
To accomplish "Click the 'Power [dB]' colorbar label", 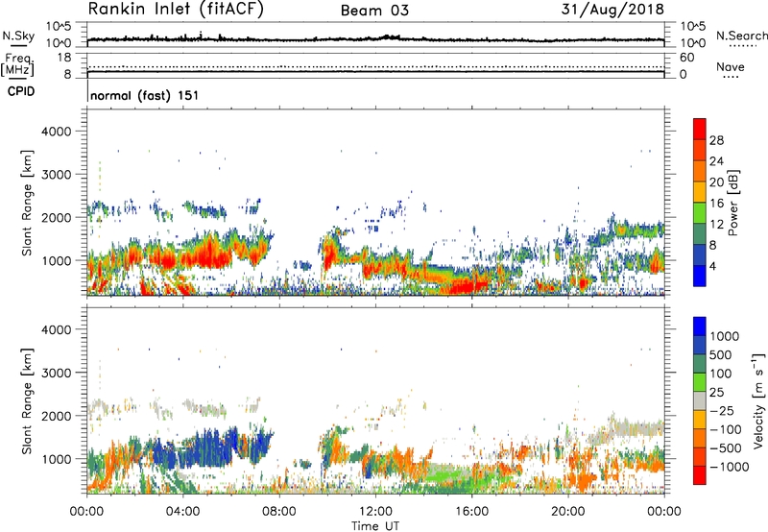I will (x=732, y=203).
